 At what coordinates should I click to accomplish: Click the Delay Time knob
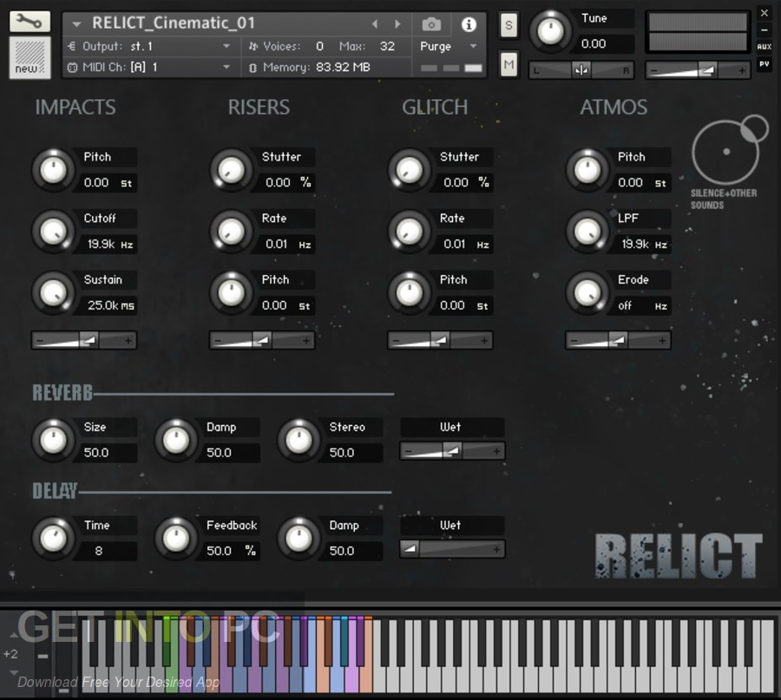[53, 538]
